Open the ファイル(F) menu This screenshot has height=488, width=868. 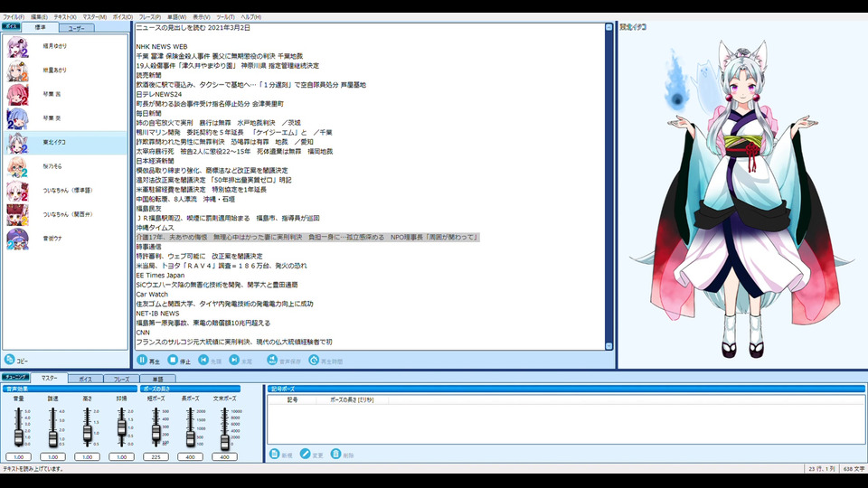click(x=14, y=17)
